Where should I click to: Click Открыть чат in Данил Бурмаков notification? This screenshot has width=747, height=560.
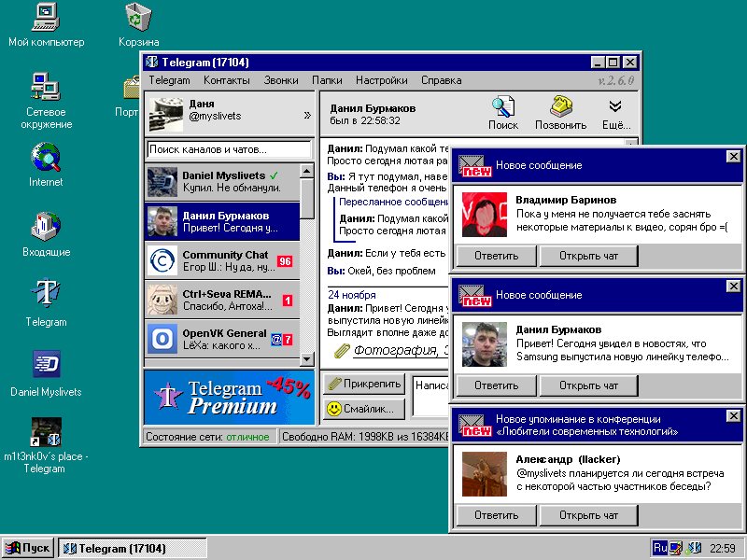[588, 385]
